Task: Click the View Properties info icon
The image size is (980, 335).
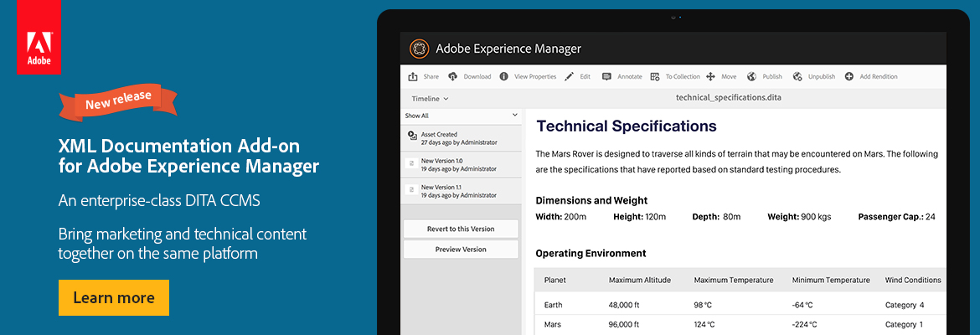Action: click(503, 76)
